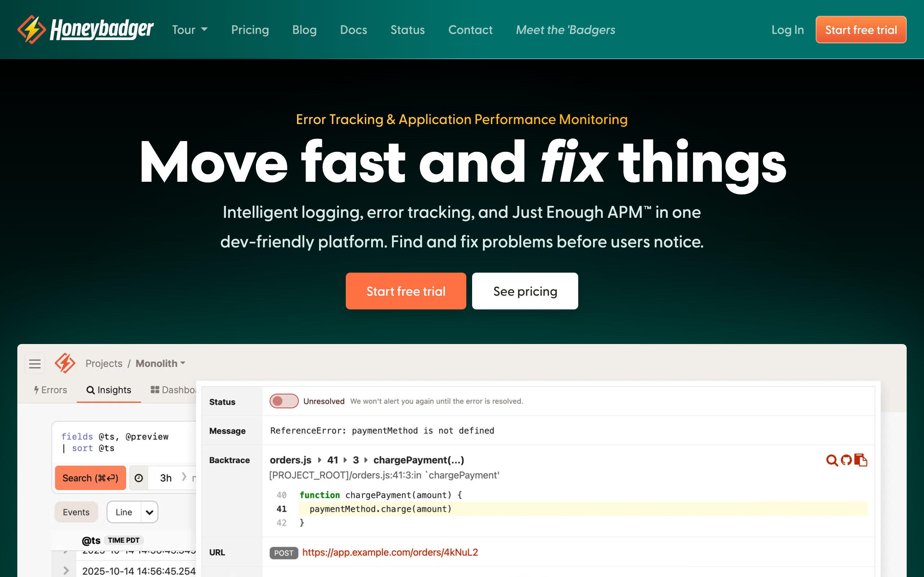Click the Honeybadger lightning logo icon

point(31,29)
